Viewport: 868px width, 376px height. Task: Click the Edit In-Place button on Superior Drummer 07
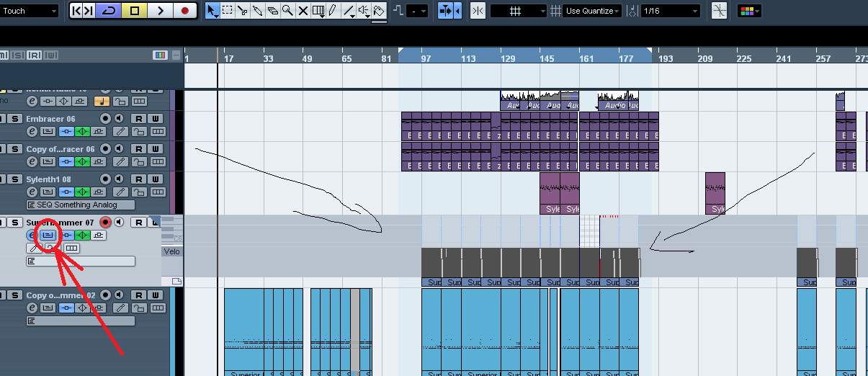(48, 235)
